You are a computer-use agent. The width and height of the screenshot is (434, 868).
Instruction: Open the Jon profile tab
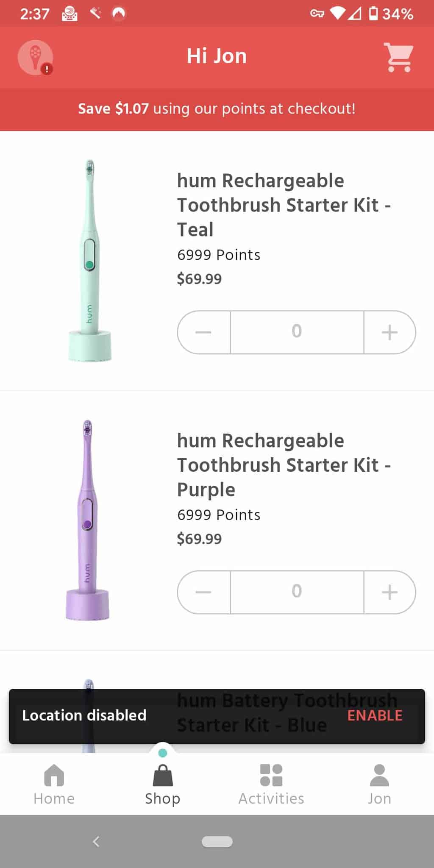380,784
